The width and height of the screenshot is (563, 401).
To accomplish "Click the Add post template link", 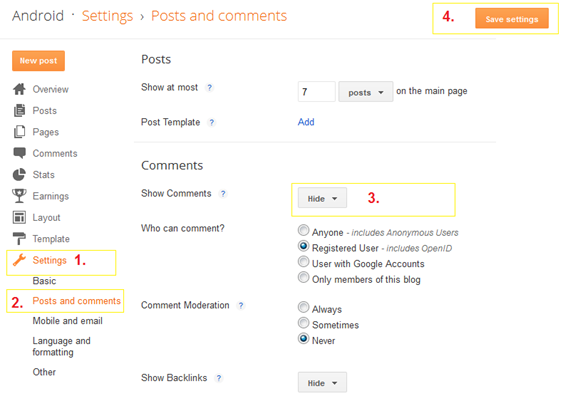I will click(x=306, y=122).
